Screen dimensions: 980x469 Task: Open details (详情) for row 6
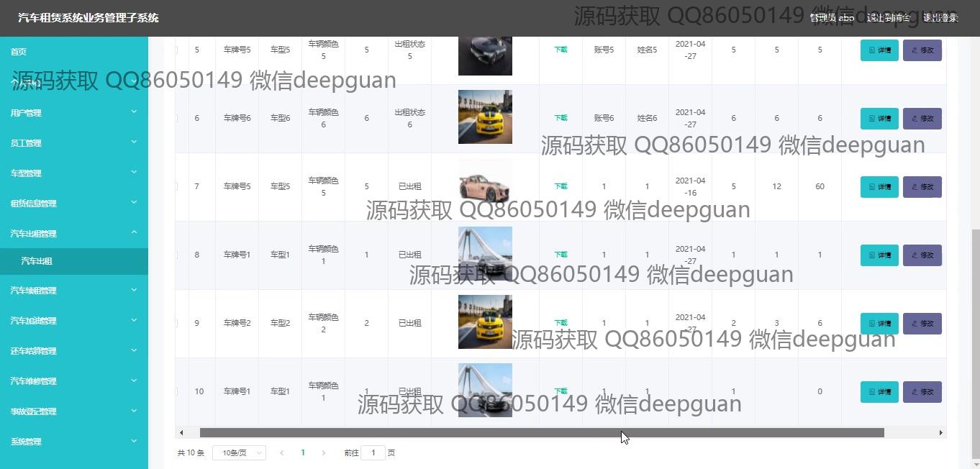[x=879, y=119]
